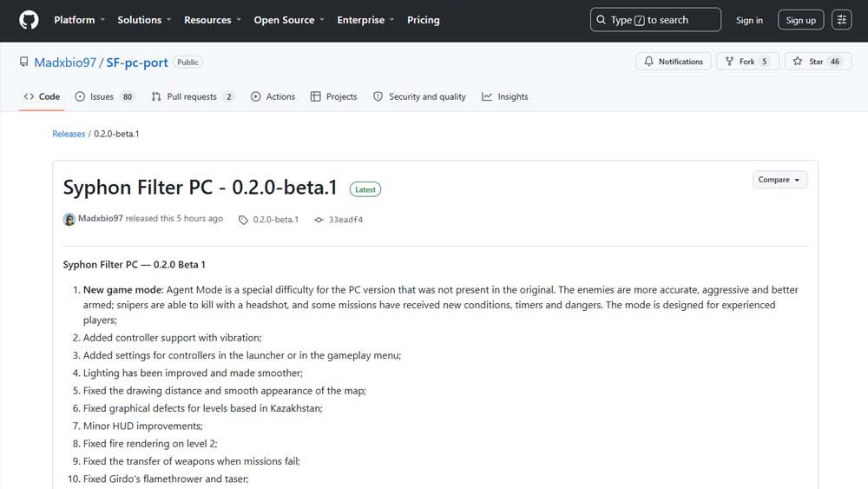The width and height of the screenshot is (868, 489).
Task: Open the SF-pc-port repository link
Action: pos(137,63)
